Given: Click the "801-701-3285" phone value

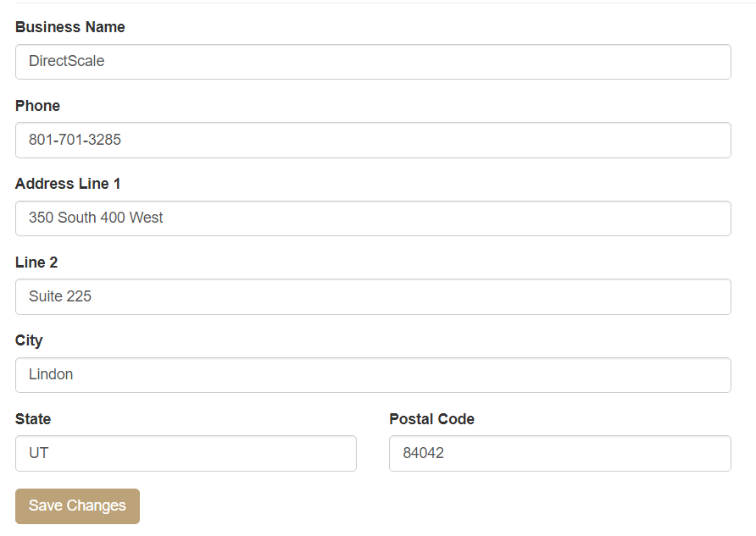Looking at the screenshot, I should 75,140.
